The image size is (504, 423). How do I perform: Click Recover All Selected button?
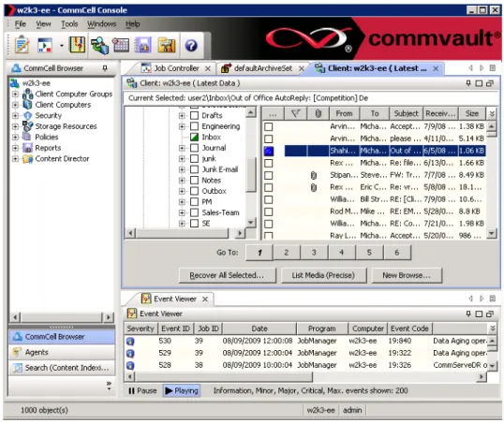(227, 275)
